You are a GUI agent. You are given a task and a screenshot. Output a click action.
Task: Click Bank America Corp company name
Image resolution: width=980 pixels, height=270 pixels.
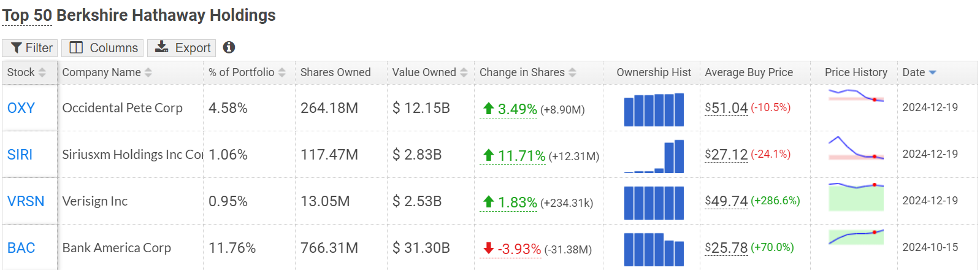tap(117, 248)
